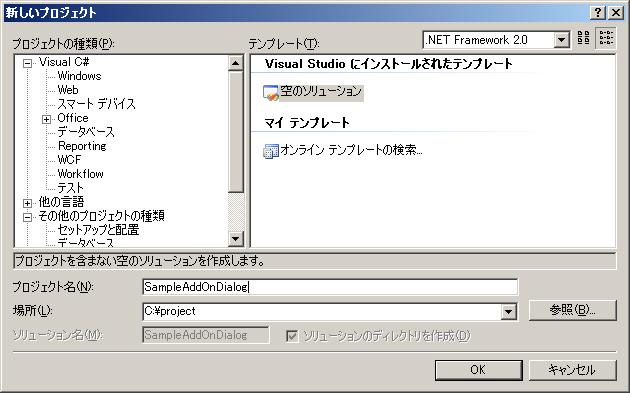The height and width of the screenshot is (393, 630).
Task: Click the キャンセル button
Action: (573, 370)
